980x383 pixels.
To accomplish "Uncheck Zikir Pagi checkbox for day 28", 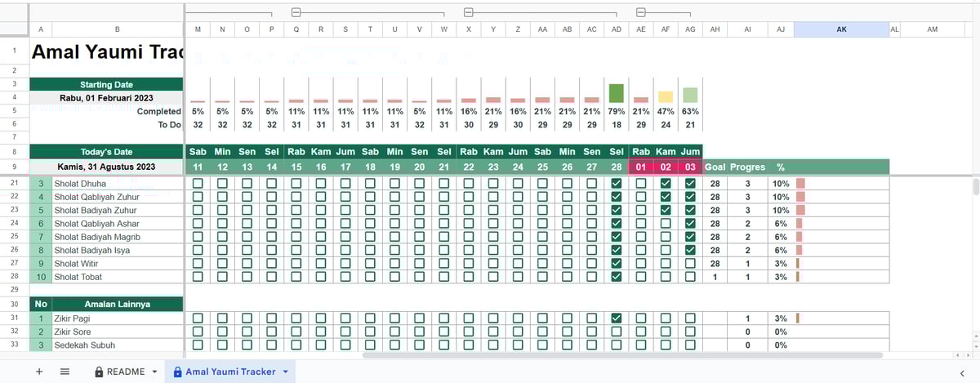I will (x=617, y=318).
